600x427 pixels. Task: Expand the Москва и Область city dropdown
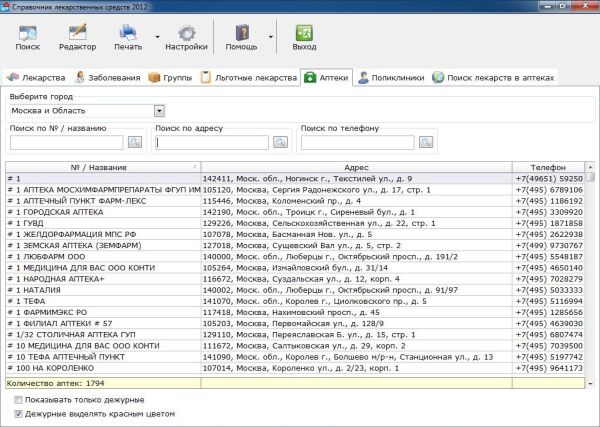tap(159, 111)
